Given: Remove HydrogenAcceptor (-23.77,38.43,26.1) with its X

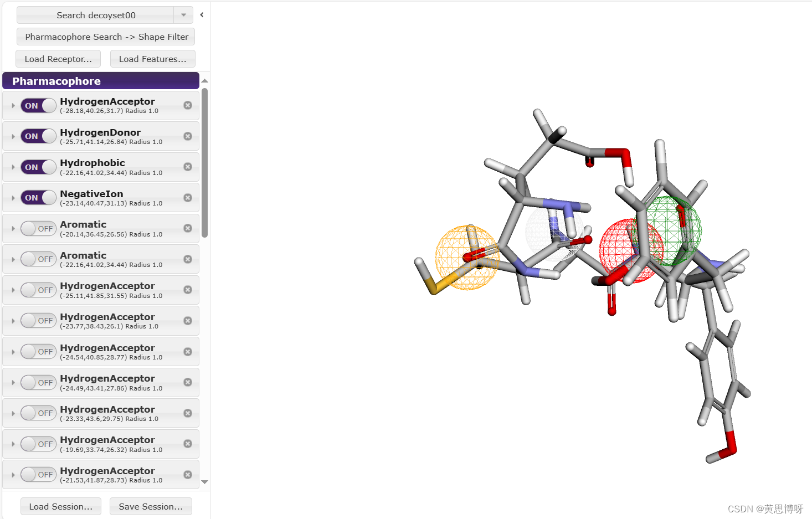Looking at the screenshot, I should pos(188,321).
